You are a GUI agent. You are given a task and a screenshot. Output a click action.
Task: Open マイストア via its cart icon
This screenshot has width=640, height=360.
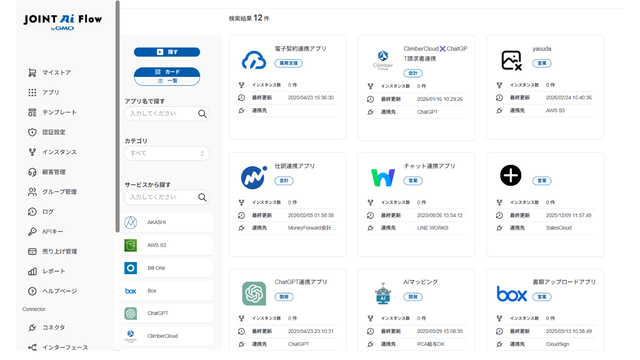[32, 73]
